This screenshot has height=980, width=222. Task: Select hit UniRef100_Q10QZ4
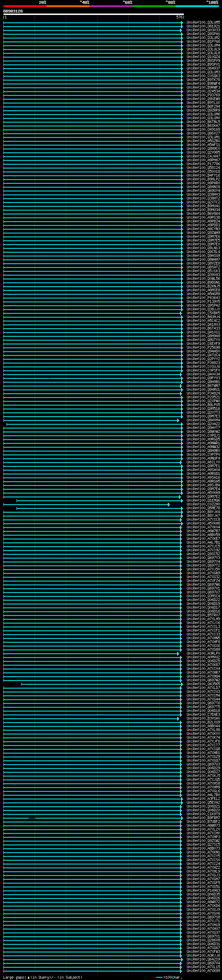[203, 57]
